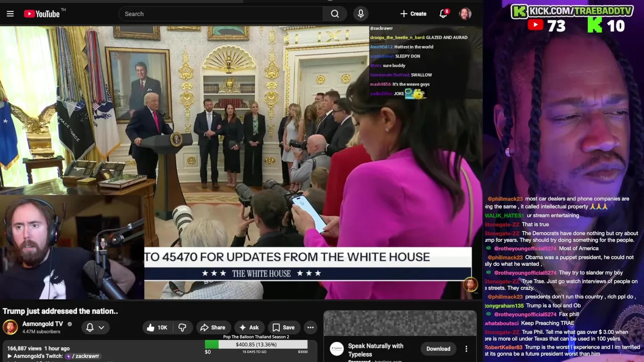Click the Typeless ad Download button
644x362 pixels.
(x=438, y=348)
